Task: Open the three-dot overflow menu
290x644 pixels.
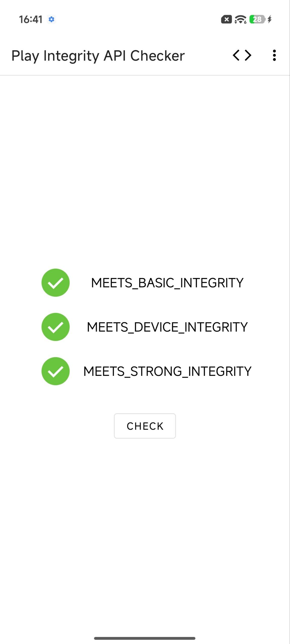Action: (x=274, y=55)
